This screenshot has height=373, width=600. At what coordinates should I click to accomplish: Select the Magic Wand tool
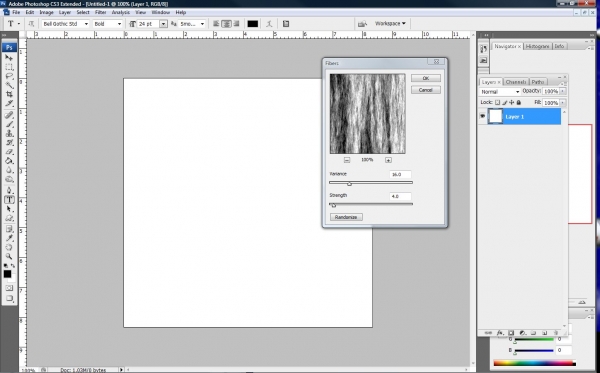(9, 85)
